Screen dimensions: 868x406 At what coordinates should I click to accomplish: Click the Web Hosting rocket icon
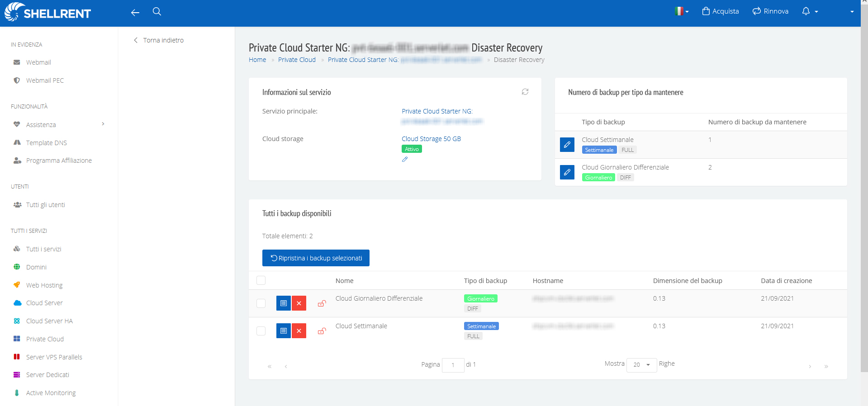[x=17, y=285]
